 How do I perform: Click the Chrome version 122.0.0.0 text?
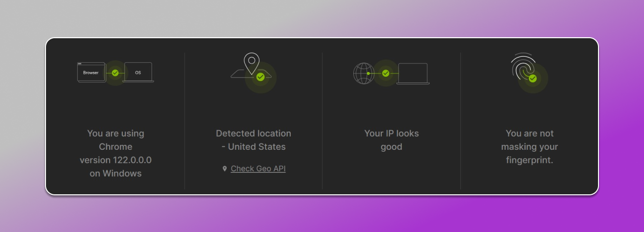115,160
